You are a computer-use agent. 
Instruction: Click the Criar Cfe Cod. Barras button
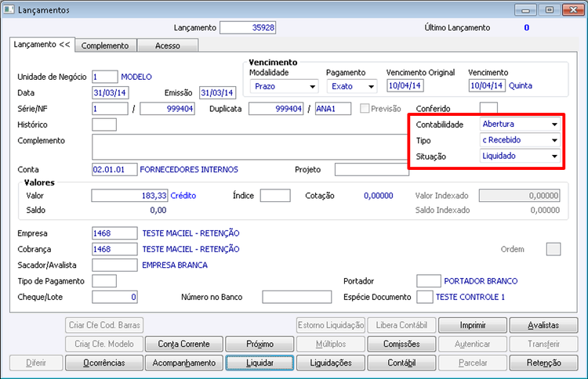103,325
